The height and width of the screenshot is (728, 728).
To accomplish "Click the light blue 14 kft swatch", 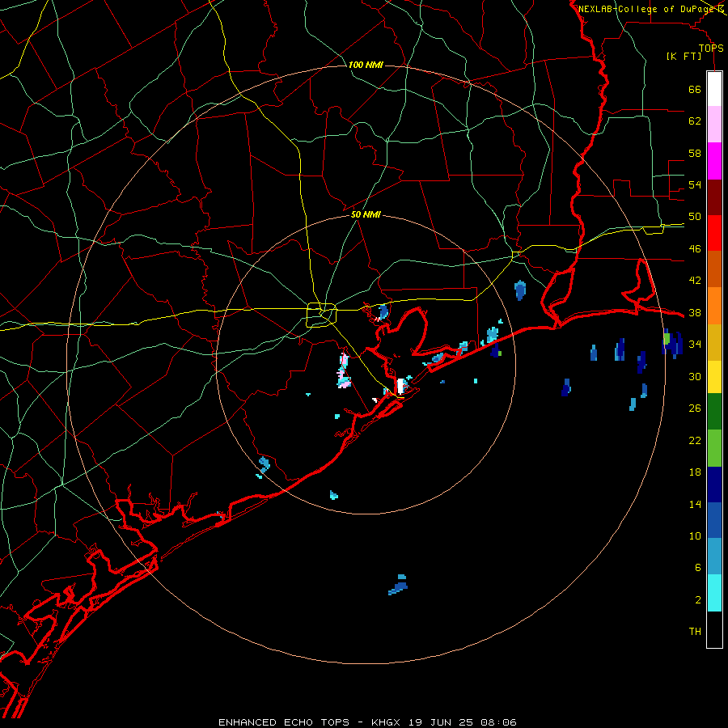I will click(714, 557).
